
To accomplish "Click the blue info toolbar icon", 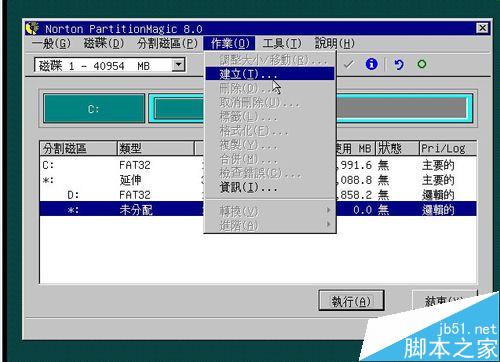I will 371,64.
